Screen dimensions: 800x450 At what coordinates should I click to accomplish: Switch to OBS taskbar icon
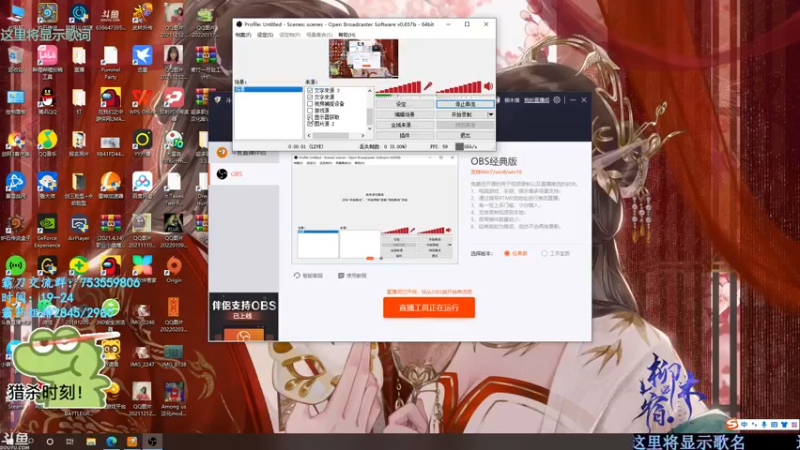click(152, 441)
